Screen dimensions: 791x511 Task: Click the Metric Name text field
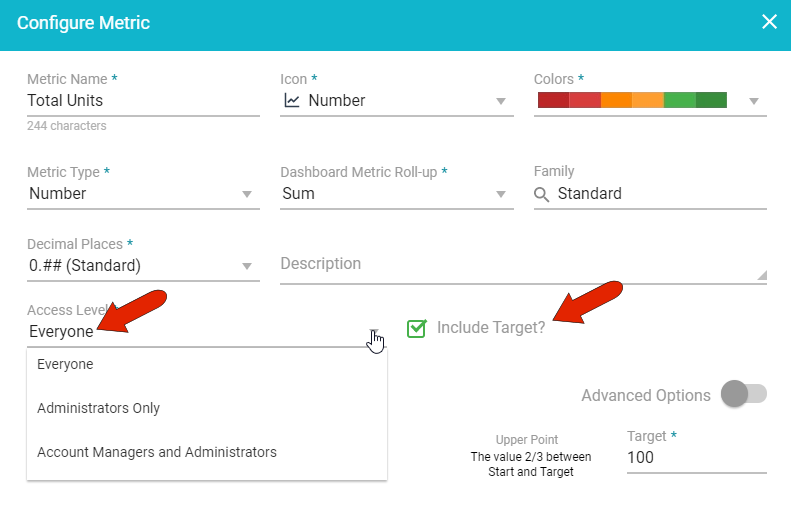click(x=143, y=100)
